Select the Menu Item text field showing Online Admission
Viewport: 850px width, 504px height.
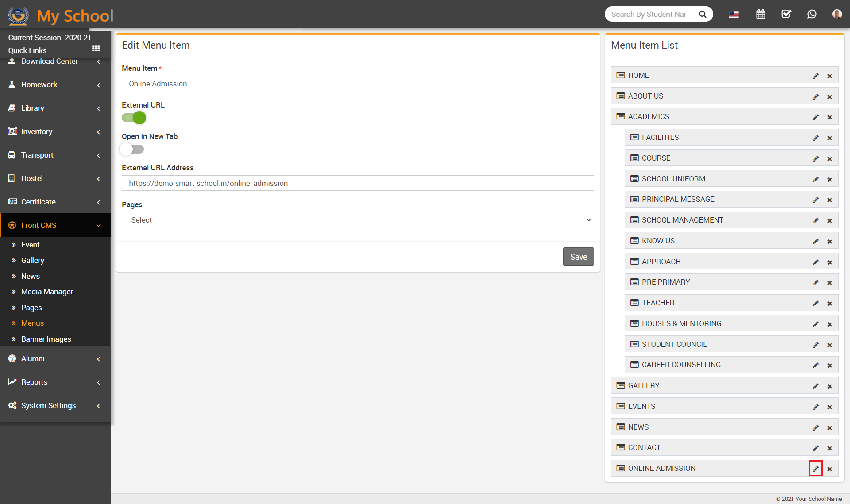(x=358, y=83)
